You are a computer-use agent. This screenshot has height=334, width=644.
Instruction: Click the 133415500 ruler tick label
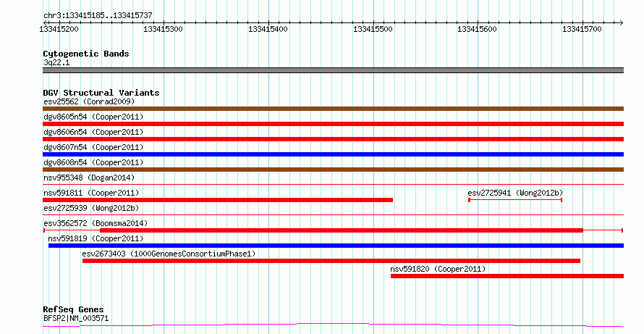pyautogui.click(x=373, y=29)
